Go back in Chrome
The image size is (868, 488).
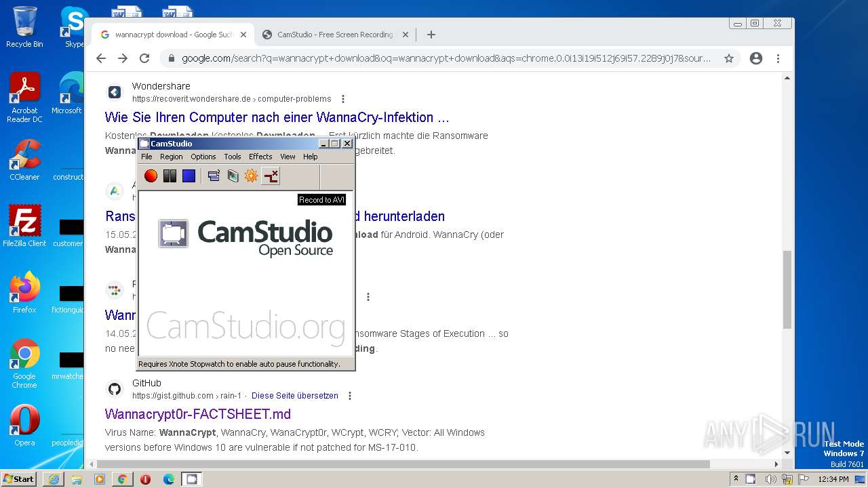click(101, 58)
